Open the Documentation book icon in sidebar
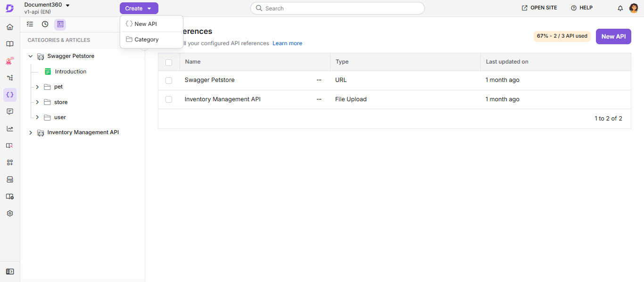 point(10,44)
